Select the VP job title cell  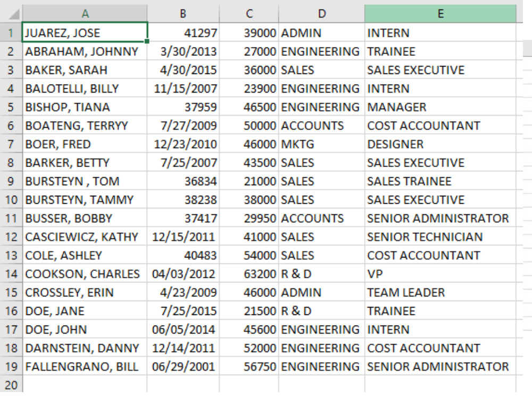click(x=440, y=274)
